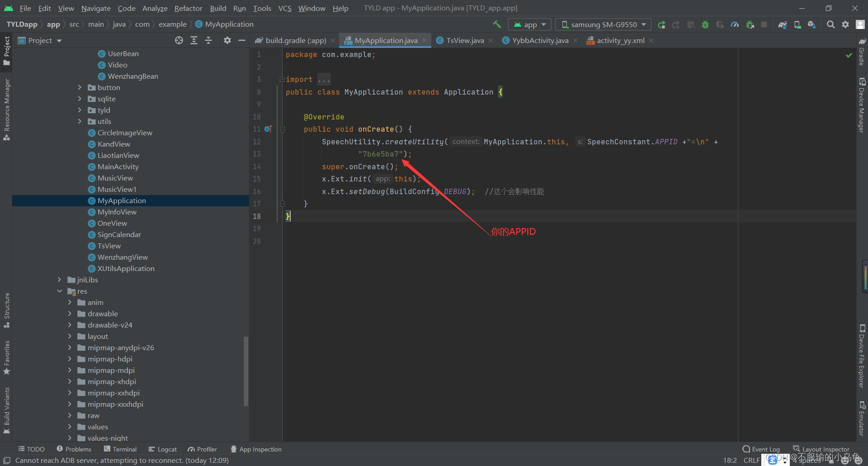Open the Refactor menu
This screenshot has width=868, height=466.
click(x=189, y=8)
